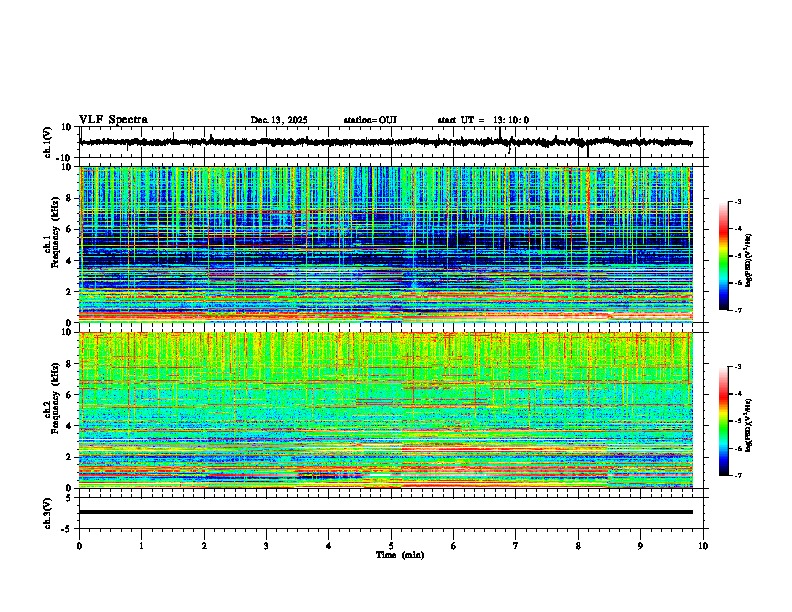Click the time axis tick label '3'
The width and height of the screenshot is (792, 612).
tap(266, 546)
